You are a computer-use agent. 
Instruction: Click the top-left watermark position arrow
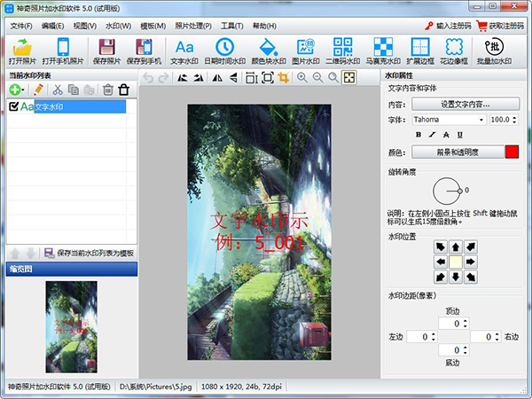440,246
